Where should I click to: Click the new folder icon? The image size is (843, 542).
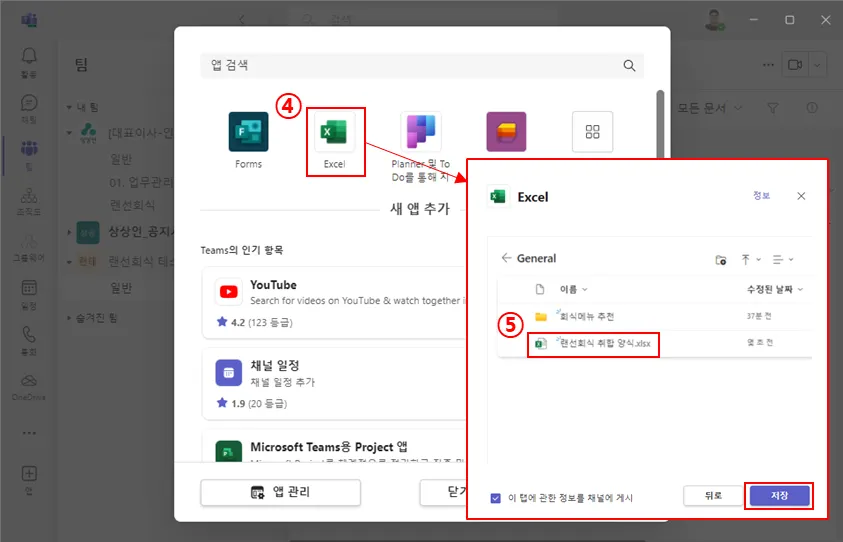coord(720,260)
